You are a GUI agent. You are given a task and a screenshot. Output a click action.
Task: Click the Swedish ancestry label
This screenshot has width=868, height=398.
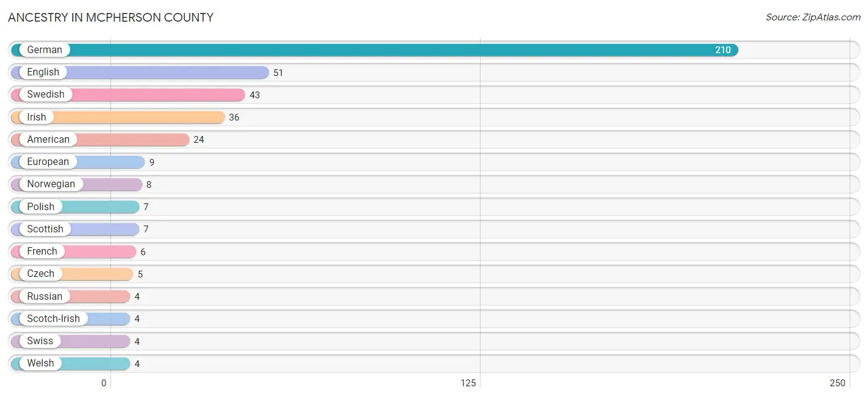46,95
